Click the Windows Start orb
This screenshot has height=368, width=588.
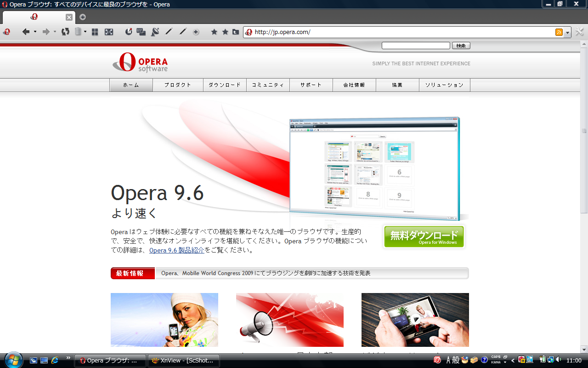tap(14, 359)
